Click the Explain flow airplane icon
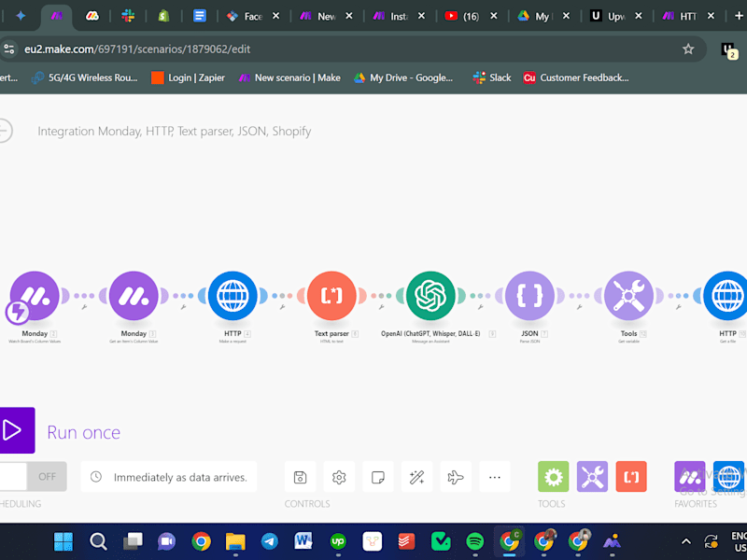This screenshot has width=747, height=560. point(456,477)
